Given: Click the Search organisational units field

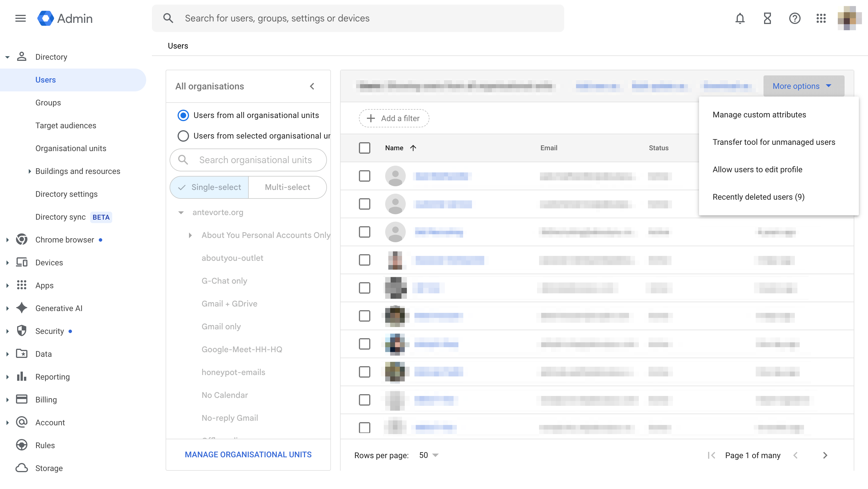Looking at the screenshot, I should (255, 160).
